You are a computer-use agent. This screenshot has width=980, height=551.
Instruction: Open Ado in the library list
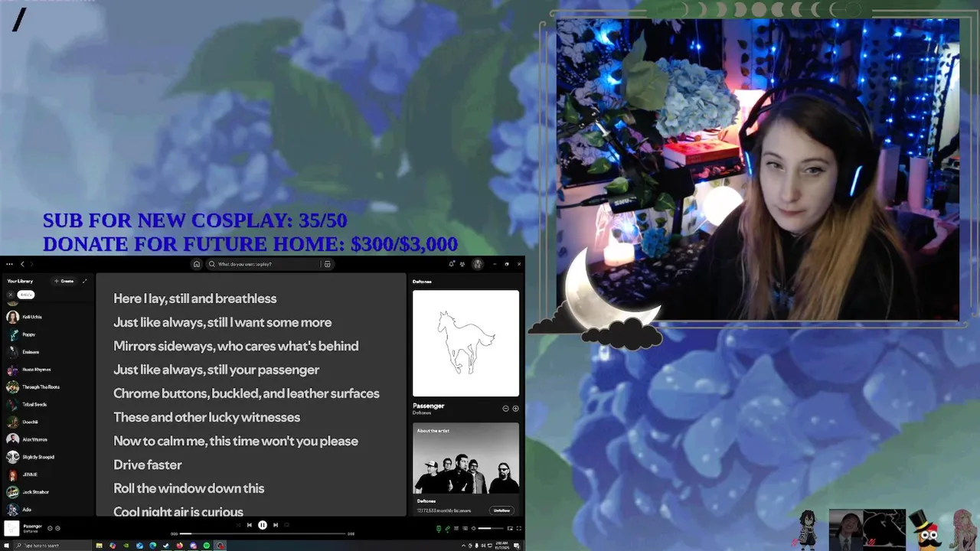coord(47,510)
